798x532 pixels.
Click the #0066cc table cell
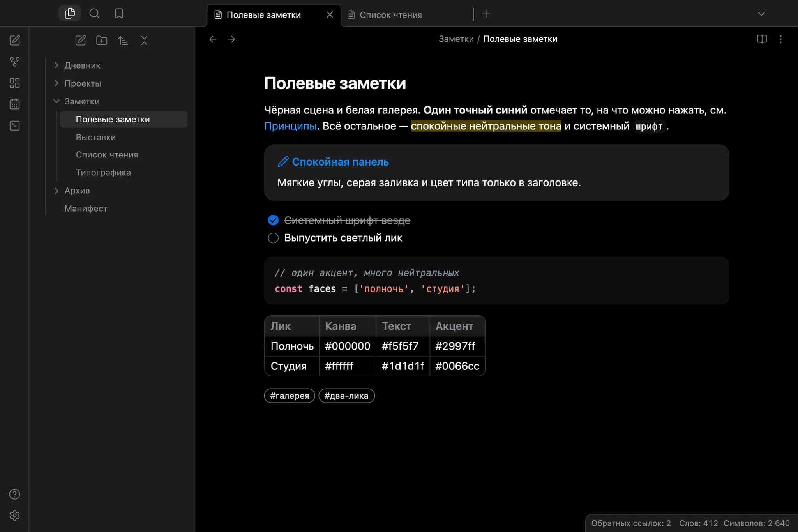point(457,366)
